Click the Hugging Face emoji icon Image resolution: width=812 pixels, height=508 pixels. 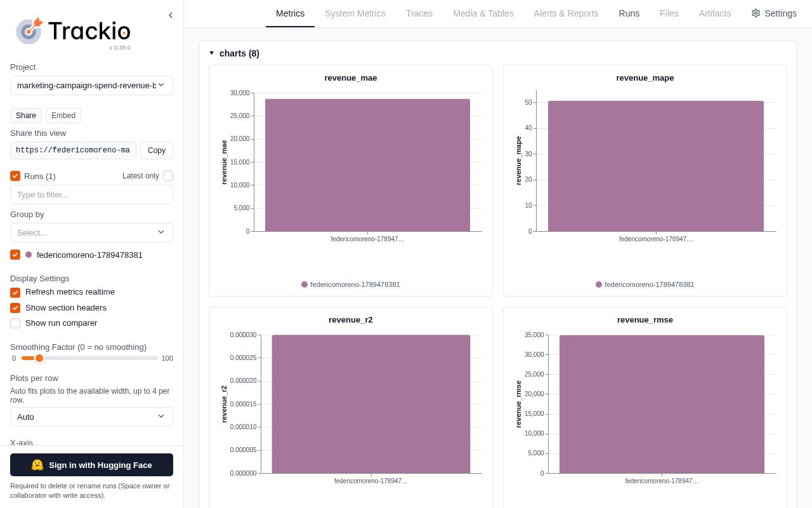37,465
